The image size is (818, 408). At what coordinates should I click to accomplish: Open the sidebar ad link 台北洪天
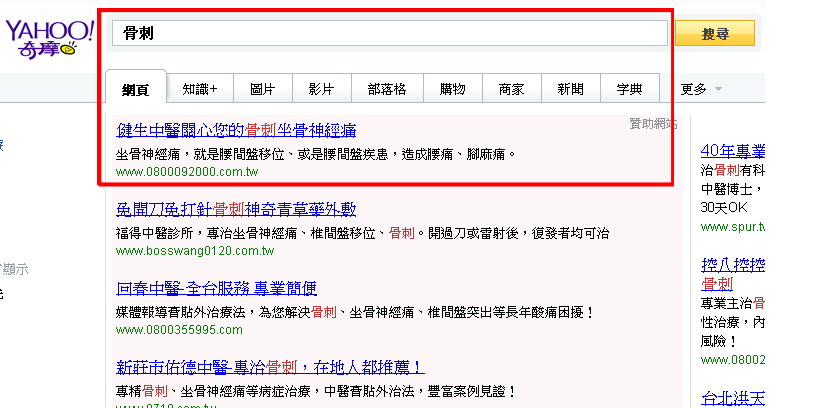tap(733, 398)
